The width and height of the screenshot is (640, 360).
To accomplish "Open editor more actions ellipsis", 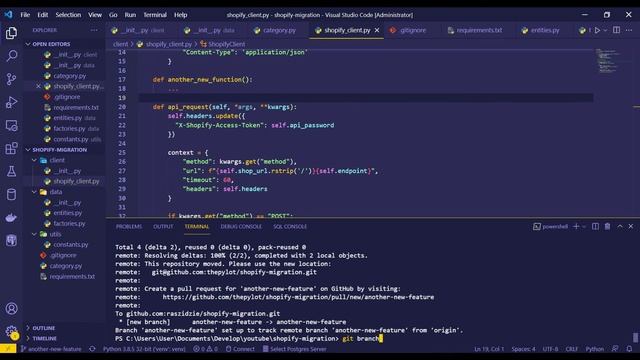I will [x=629, y=30].
